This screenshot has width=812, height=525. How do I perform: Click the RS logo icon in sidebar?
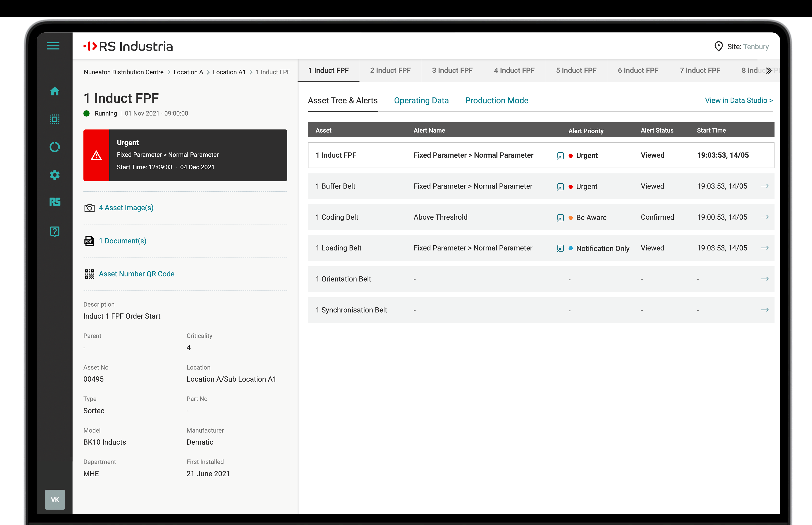tap(55, 202)
